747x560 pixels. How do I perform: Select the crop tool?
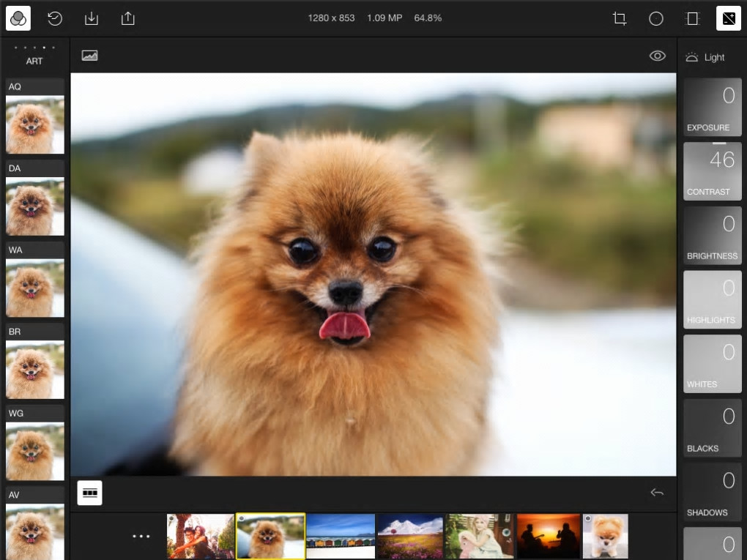[x=620, y=18]
